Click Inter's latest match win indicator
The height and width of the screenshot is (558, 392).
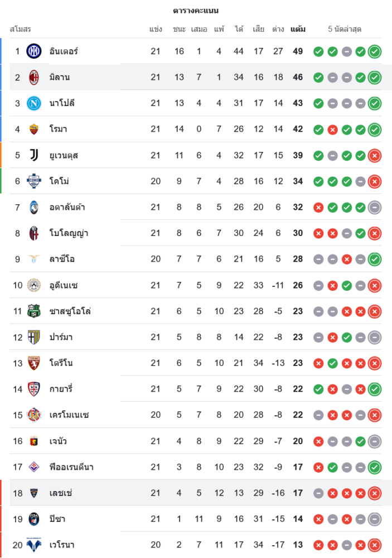click(375, 51)
